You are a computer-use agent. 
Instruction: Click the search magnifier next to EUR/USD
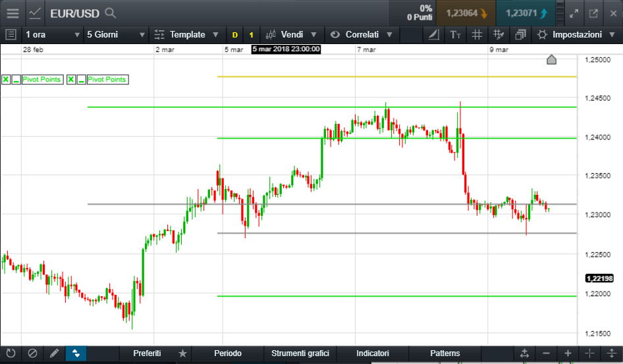coord(110,13)
